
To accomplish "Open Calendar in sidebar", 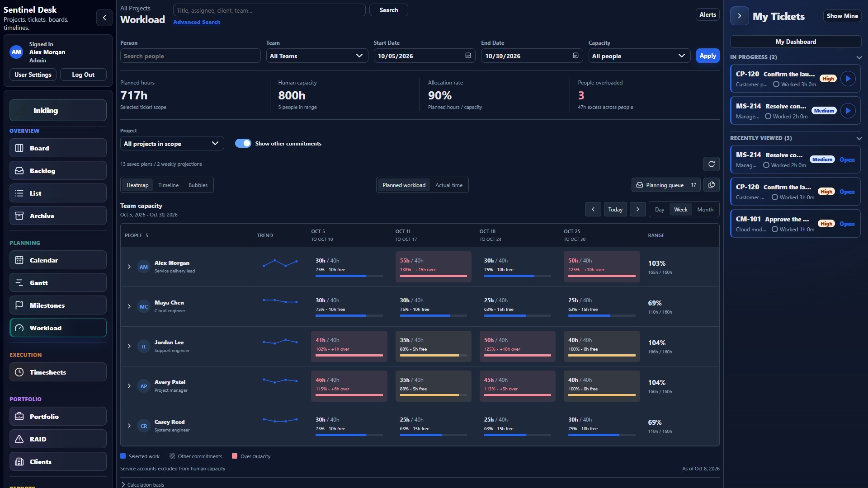I will [x=58, y=260].
